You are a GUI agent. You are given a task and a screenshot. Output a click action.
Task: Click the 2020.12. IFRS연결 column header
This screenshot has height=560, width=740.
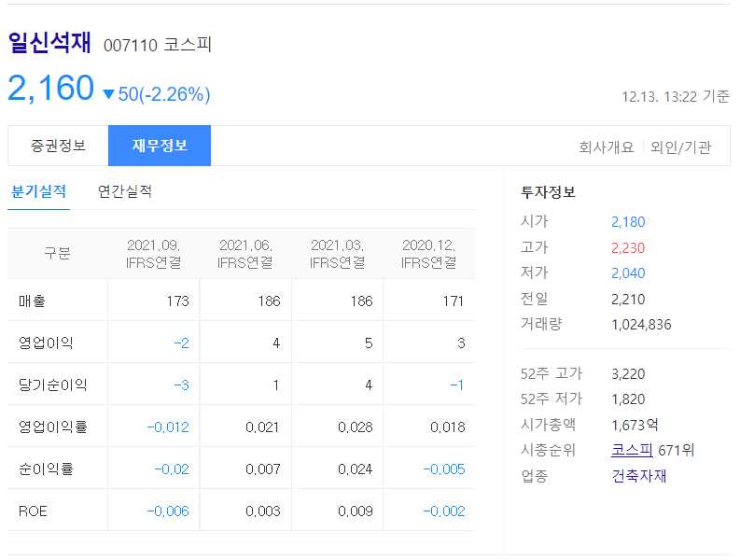428,254
